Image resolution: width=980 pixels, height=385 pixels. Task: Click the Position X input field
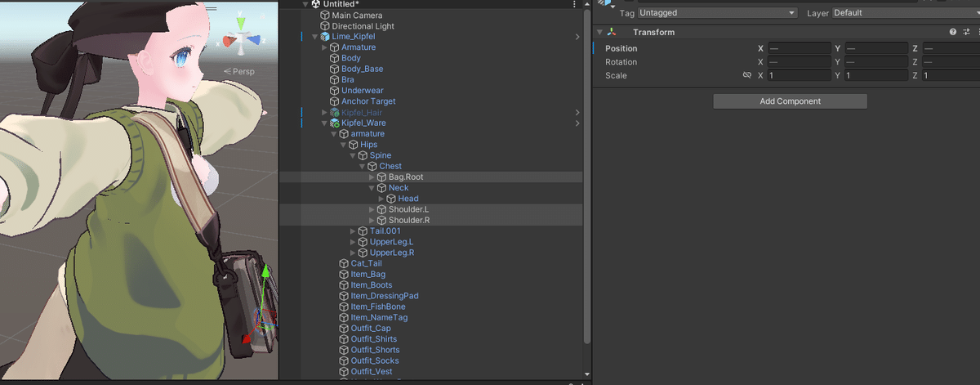798,49
